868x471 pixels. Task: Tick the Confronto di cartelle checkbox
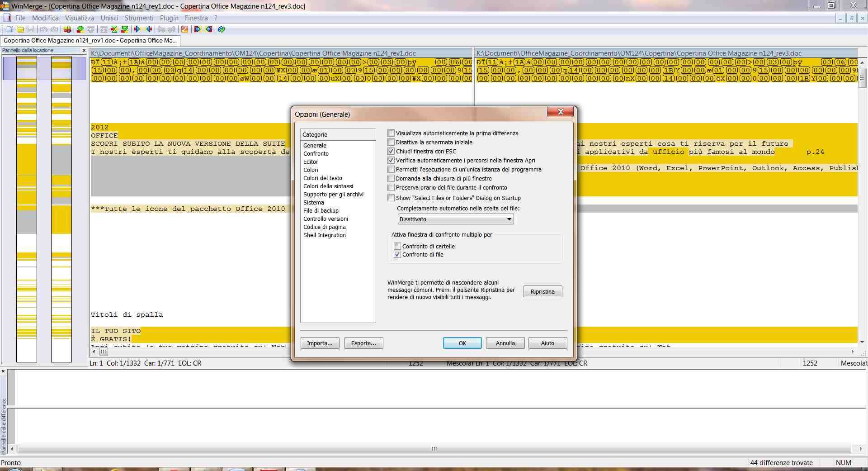(397, 247)
